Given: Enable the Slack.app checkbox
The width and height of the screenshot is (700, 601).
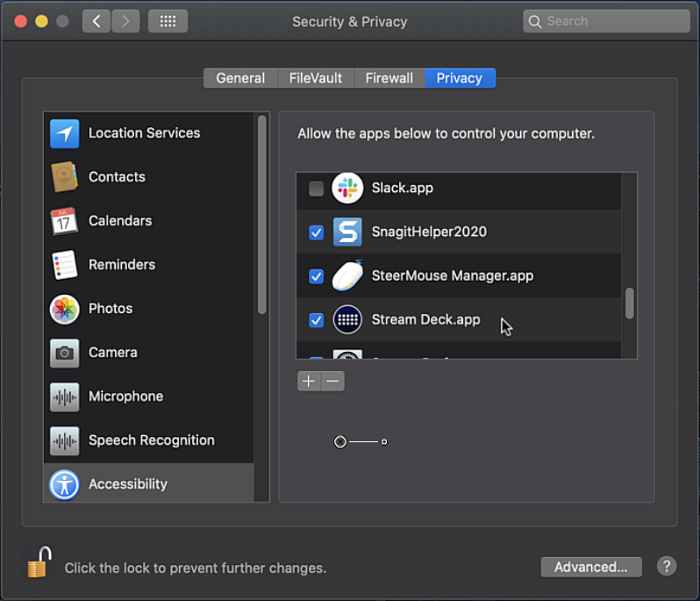Looking at the screenshot, I should click(x=316, y=189).
